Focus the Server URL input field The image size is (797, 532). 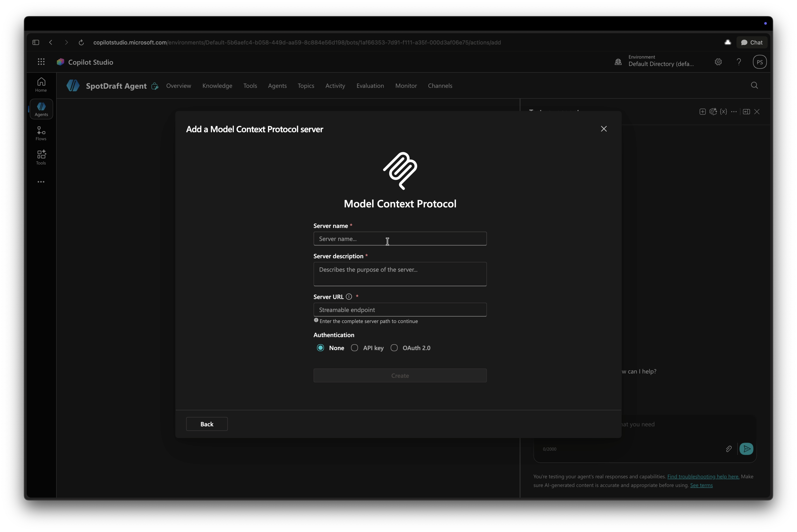point(400,310)
